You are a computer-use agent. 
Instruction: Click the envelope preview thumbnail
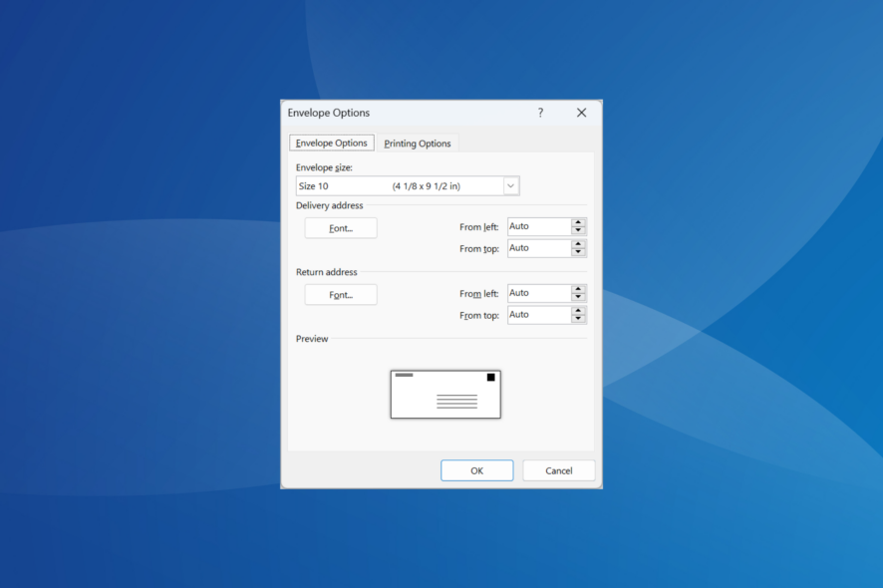click(445, 395)
